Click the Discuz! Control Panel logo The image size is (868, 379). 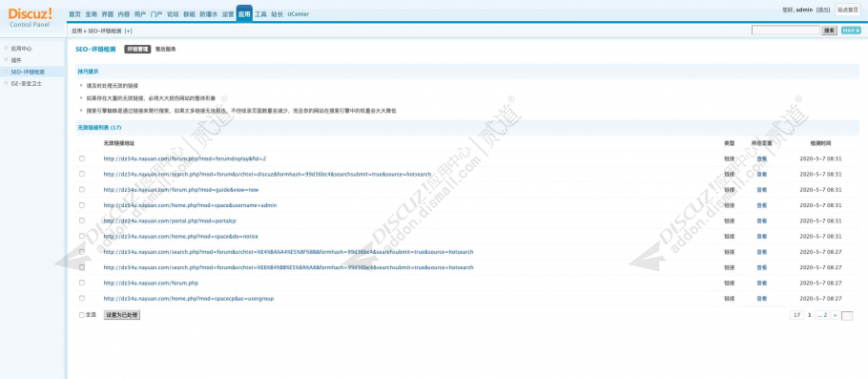click(31, 16)
